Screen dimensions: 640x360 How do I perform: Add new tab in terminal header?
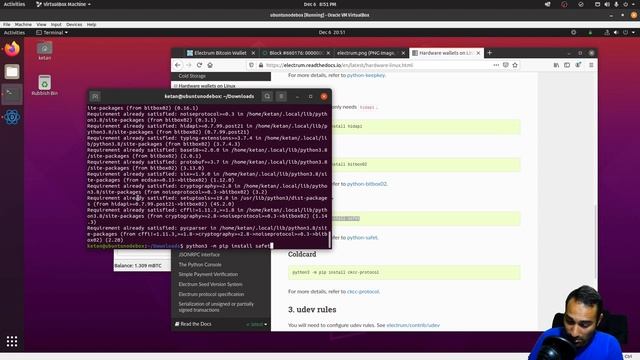[x=95, y=96]
